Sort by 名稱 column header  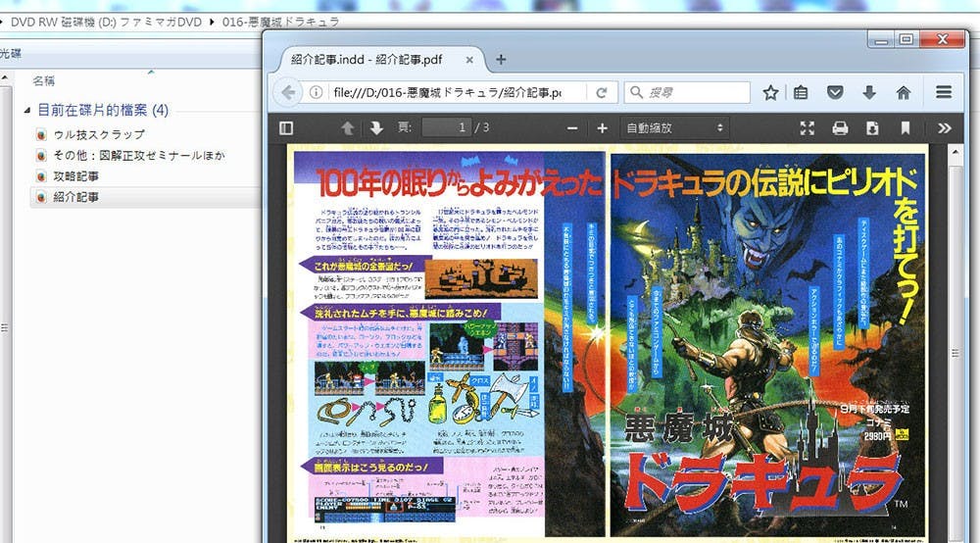[44, 80]
